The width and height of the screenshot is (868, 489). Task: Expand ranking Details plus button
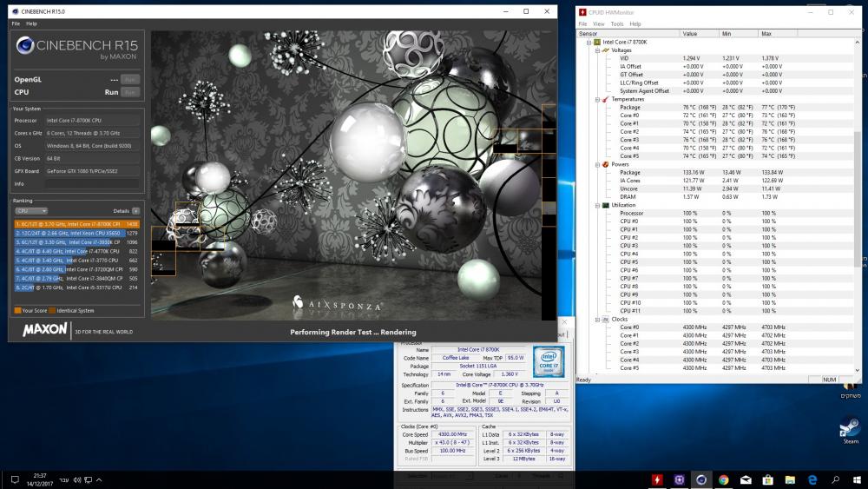click(x=135, y=211)
